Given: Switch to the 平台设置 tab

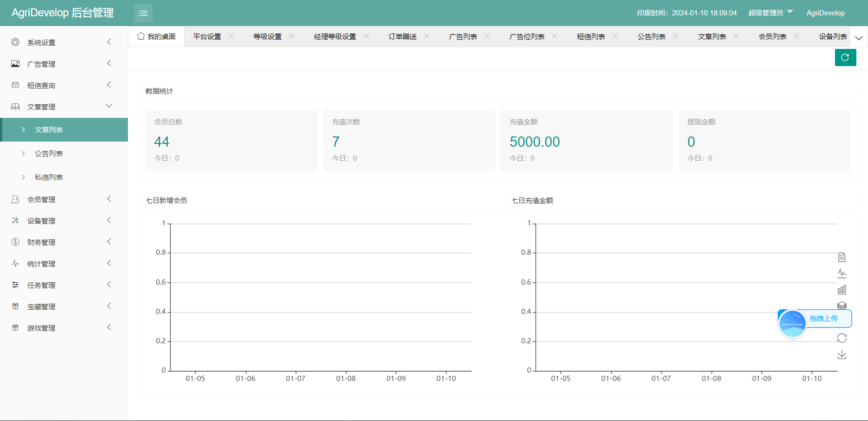Looking at the screenshot, I should point(207,36).
